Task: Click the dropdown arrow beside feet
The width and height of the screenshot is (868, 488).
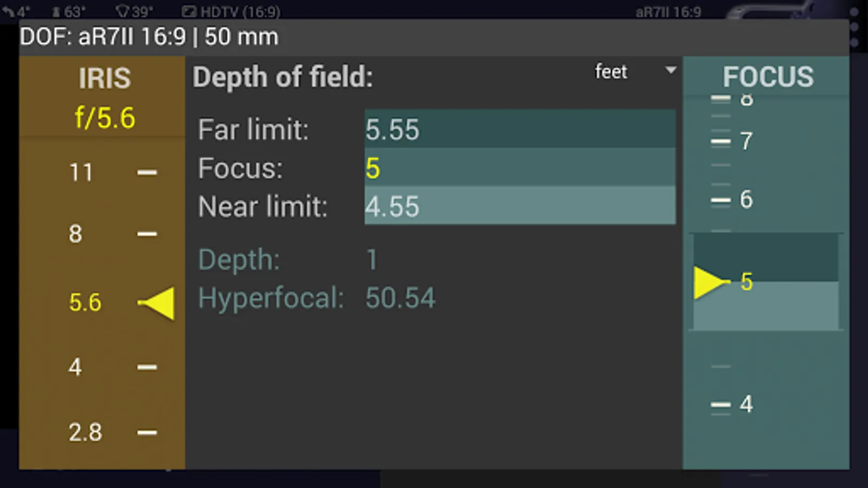Action: point(671,70)
